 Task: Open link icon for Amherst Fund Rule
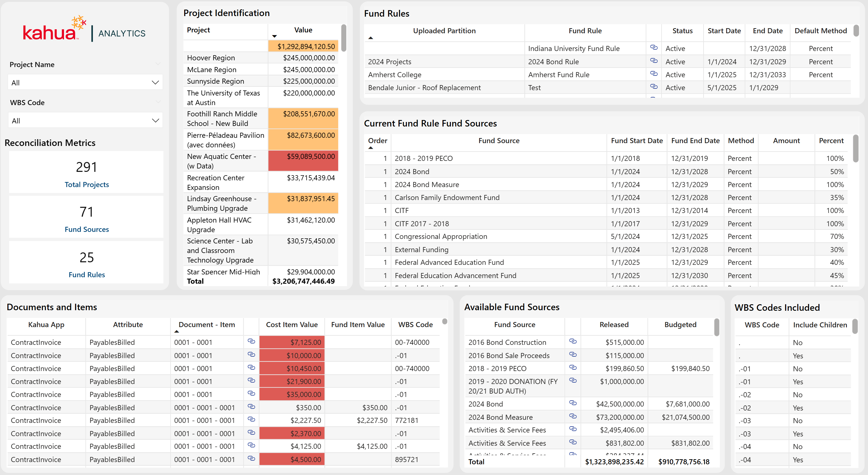tap(654, 74)
